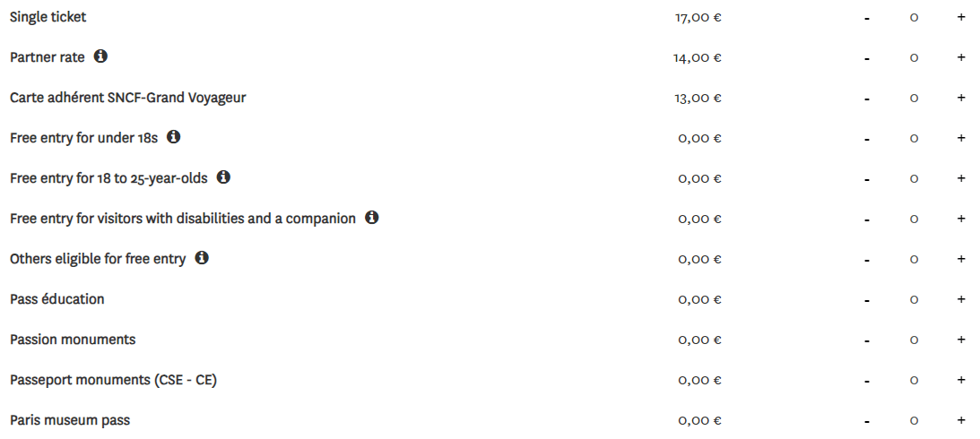Increase 18 to 25-year-olds ticket count
The image size is (980, 439).
coord(961,178)
